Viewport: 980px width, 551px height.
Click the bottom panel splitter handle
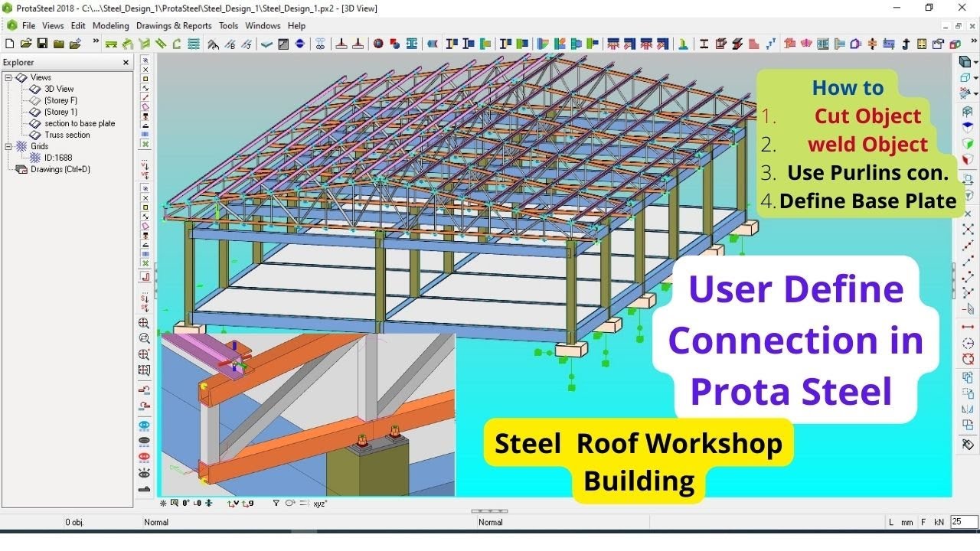pos(490,510)
